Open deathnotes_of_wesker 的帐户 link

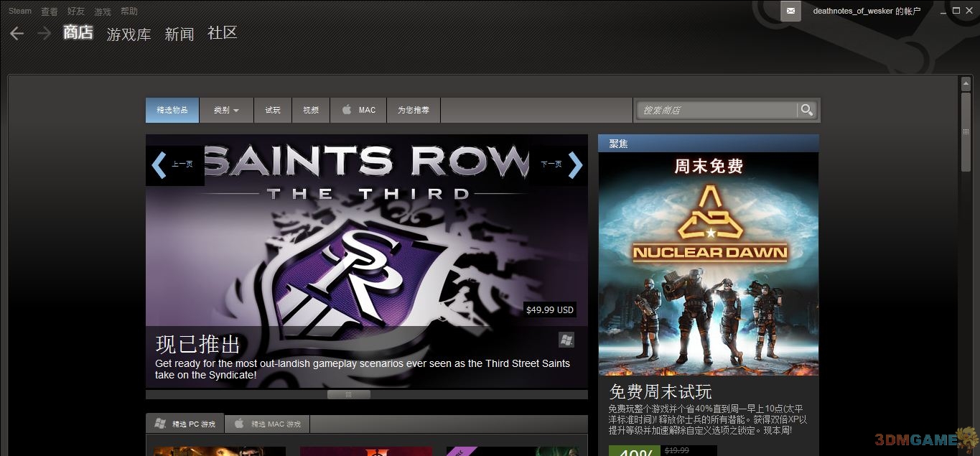pos(867,11)
